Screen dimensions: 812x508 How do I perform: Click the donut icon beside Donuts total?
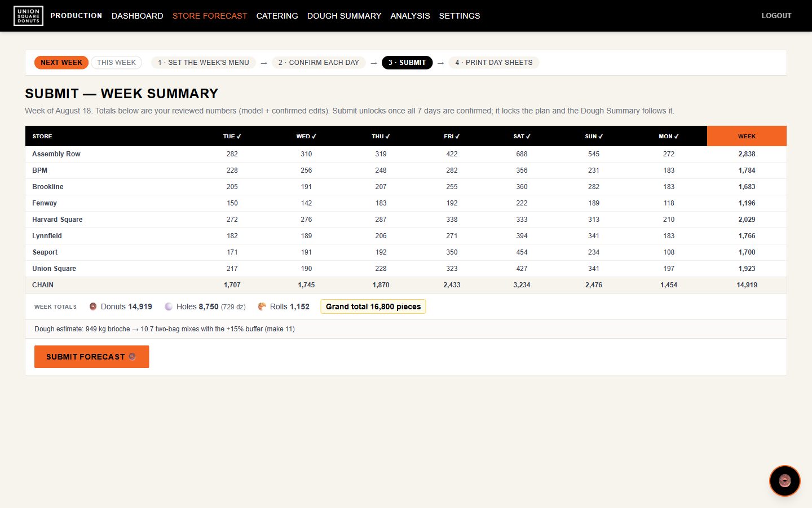click(x=93, y=306)
